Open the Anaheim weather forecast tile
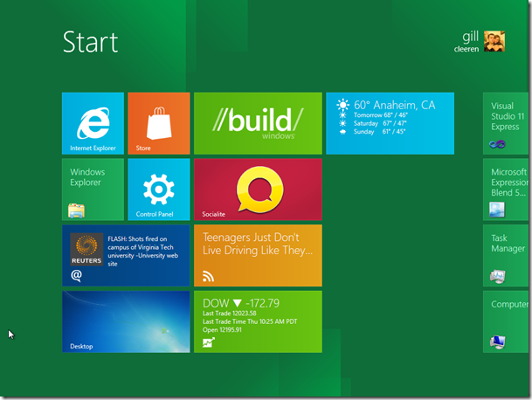The width and height of the screenshot is (532, 400). 390,123
